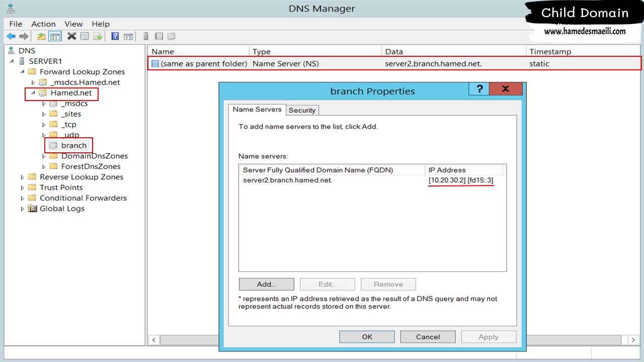Expand the ForestDnsZones arrow
Screen dimensions: 644x362
click(44, 167)
